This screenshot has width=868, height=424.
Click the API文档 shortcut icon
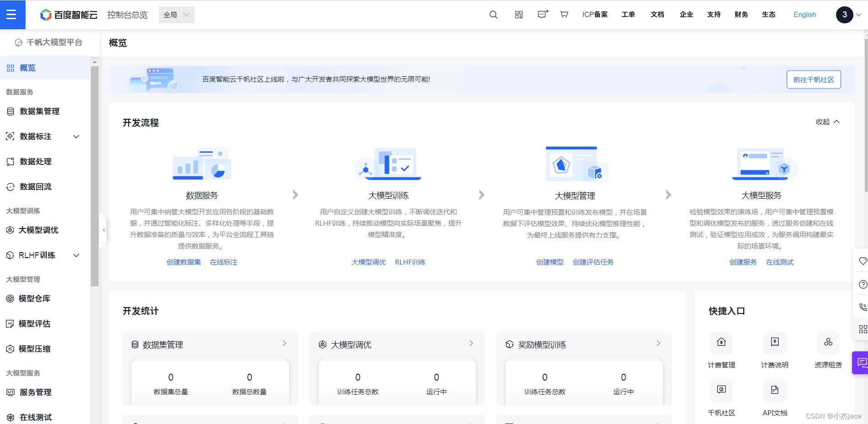[775, 391]
